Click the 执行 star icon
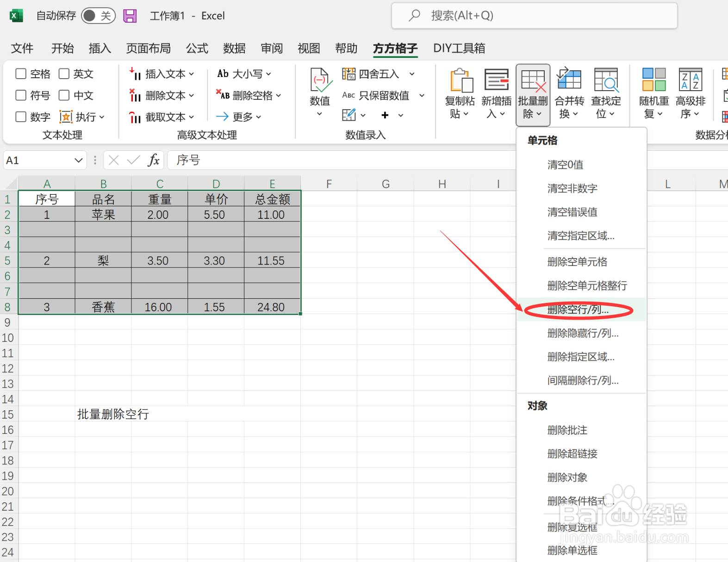728x562 pixels. [66, 117]
